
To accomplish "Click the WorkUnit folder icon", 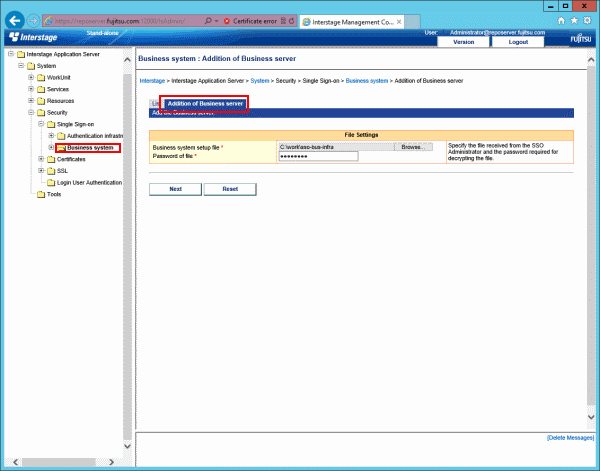I will [41, 78].
